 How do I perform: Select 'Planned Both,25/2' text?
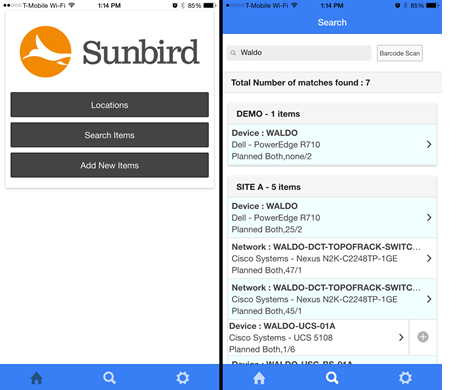point(267,229)
